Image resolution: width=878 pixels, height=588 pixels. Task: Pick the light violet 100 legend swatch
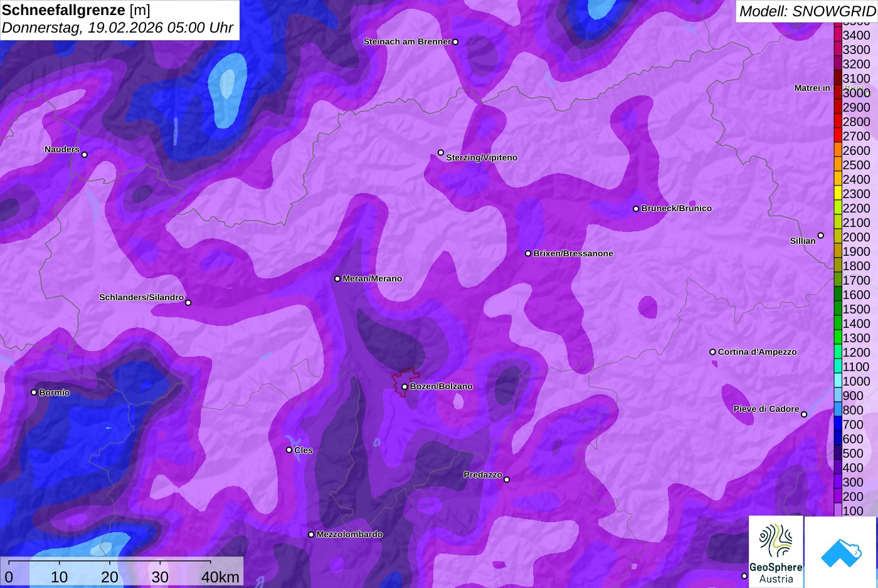click(838, 510)
